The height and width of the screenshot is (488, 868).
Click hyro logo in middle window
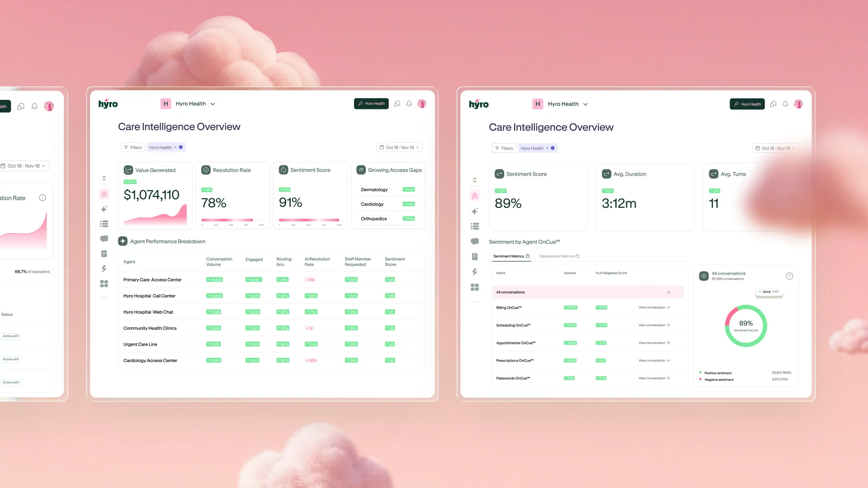click(108, 103)
